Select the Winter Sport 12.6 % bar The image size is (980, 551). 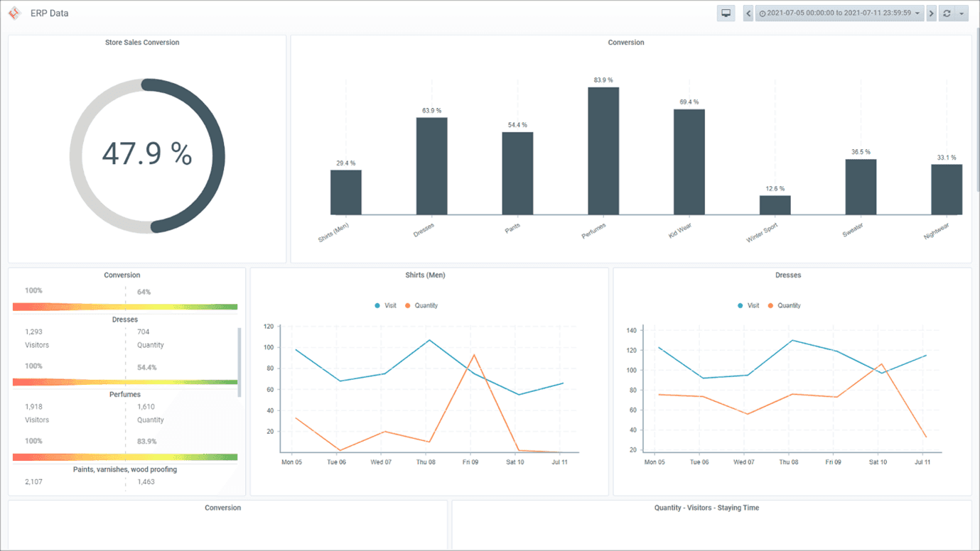(775, 204)
